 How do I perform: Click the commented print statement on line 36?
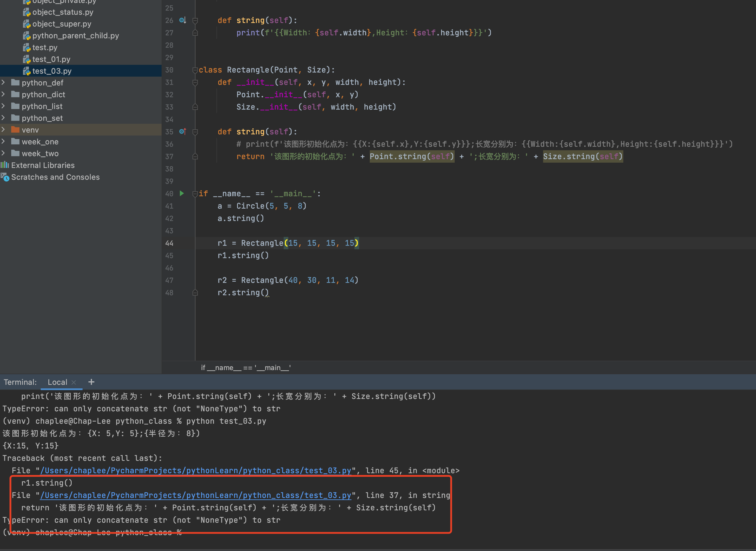(485, 144)
